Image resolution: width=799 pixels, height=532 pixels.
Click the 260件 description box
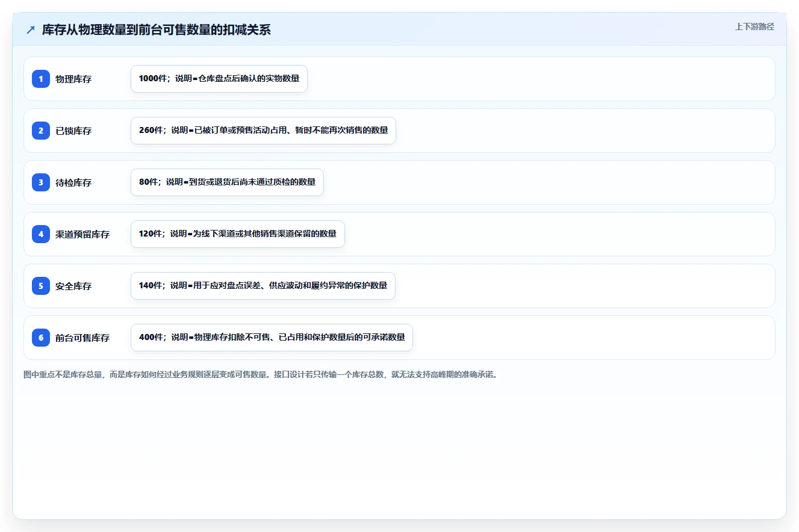point(263,131)
